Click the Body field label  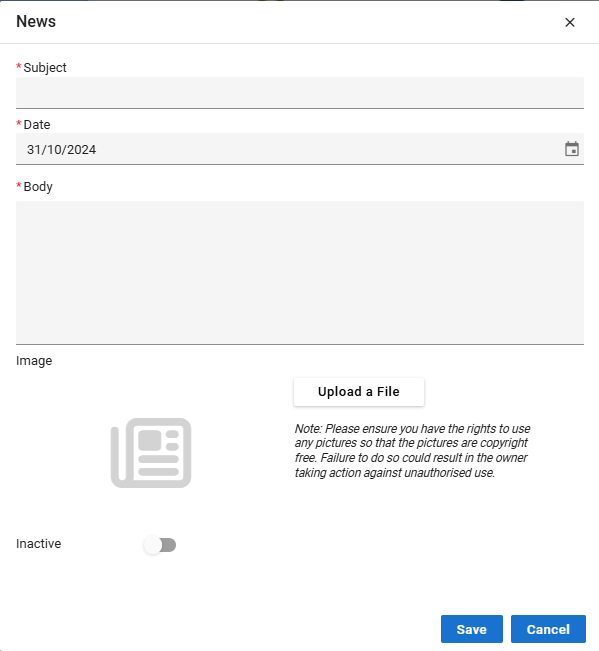[38, 187]
